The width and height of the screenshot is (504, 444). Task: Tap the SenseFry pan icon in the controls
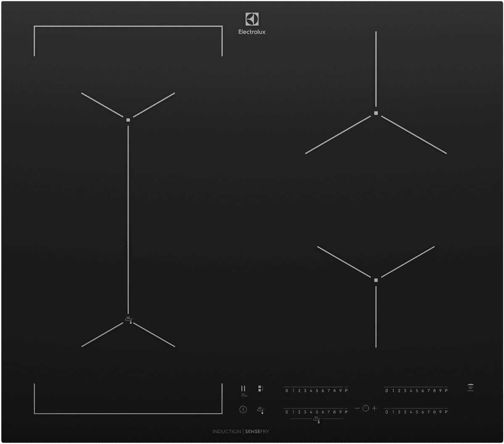pos(260,409)
